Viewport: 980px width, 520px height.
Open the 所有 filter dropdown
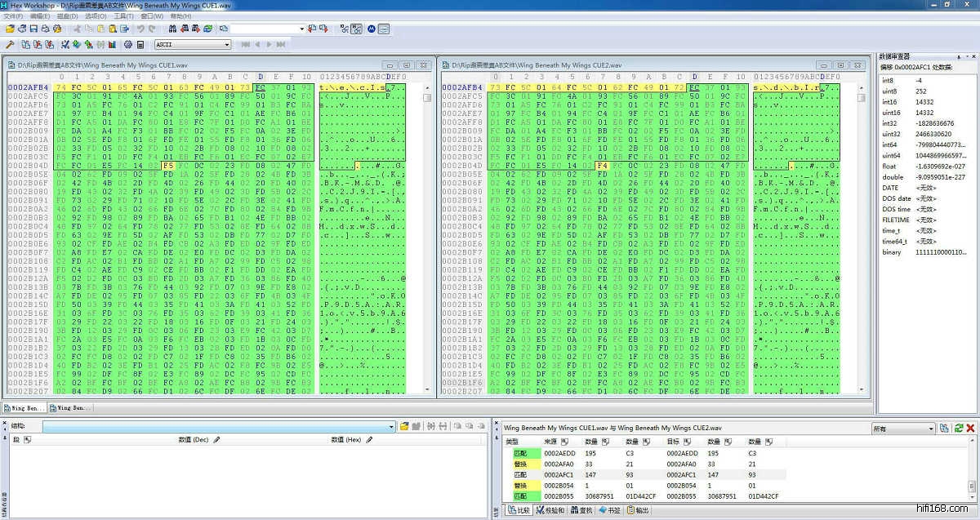pos(929,428)
